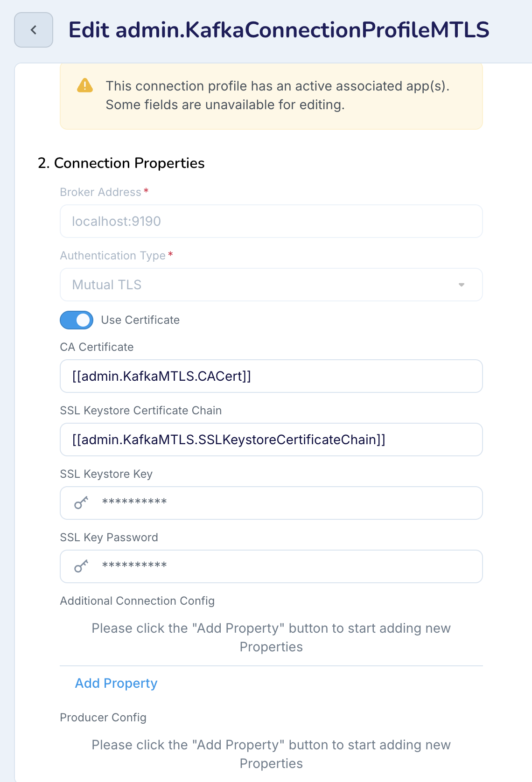Click the back chevron button

click(34, 30)
